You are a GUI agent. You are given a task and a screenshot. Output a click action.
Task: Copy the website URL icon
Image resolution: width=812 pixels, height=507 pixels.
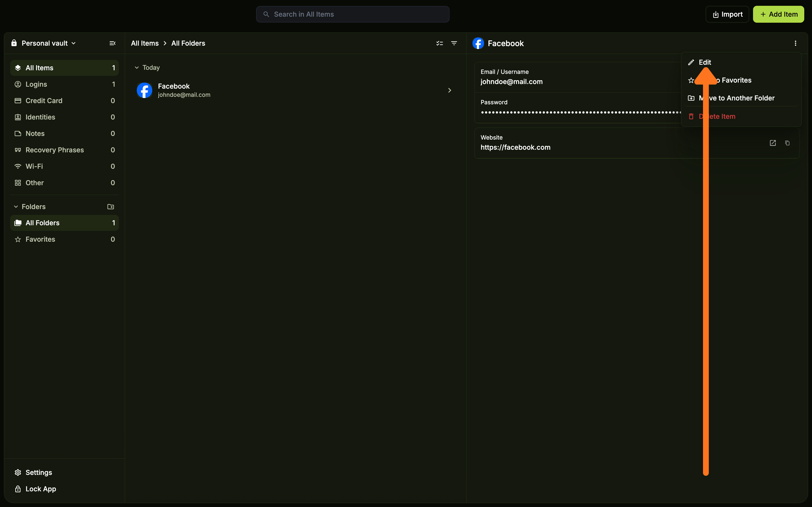[x=787, y=143]
